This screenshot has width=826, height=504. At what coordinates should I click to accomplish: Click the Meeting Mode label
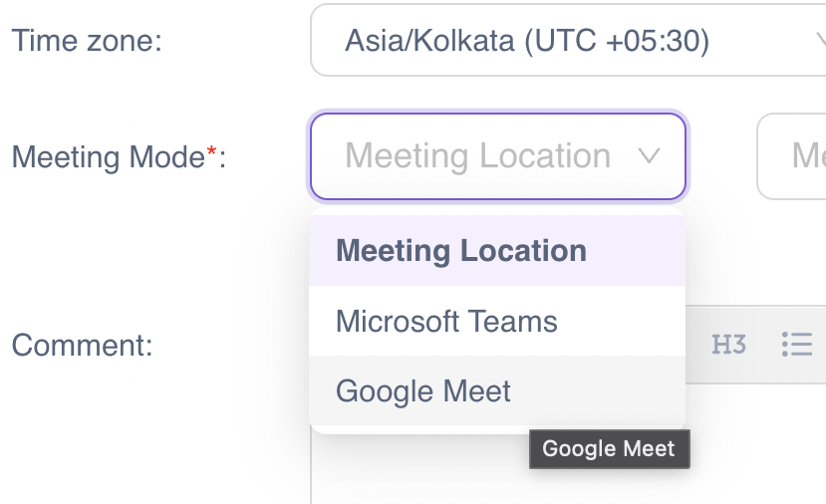coord(119,157)
